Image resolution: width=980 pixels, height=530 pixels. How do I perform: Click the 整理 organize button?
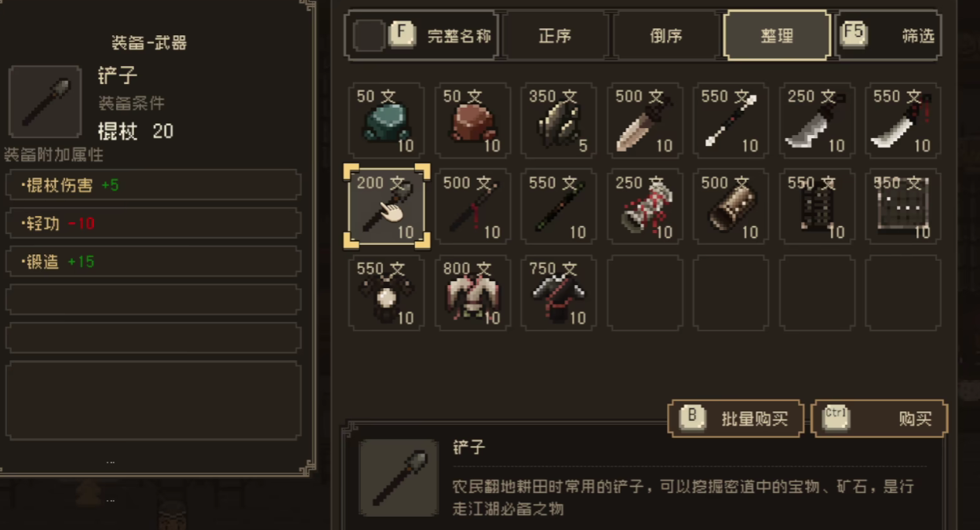777,35
